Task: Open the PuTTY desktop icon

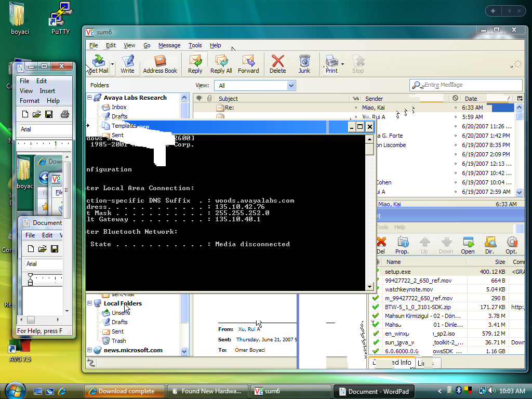Action: [60, 18]
